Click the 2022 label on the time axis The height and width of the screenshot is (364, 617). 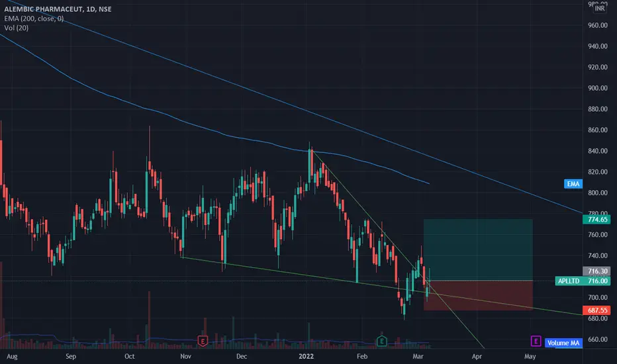click(306, 357)
